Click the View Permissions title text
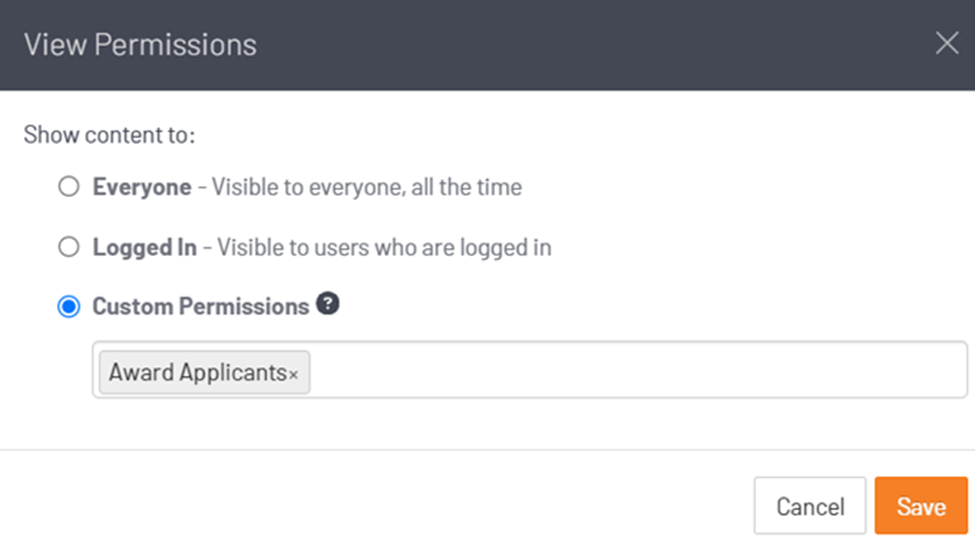Image resolution: width=975 pixels, height=544 pixels. click(x=140, y=45)
